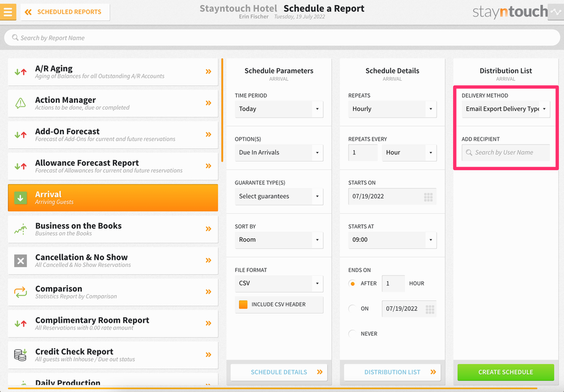Click the Search by User Name field

[x=506, y=153]
